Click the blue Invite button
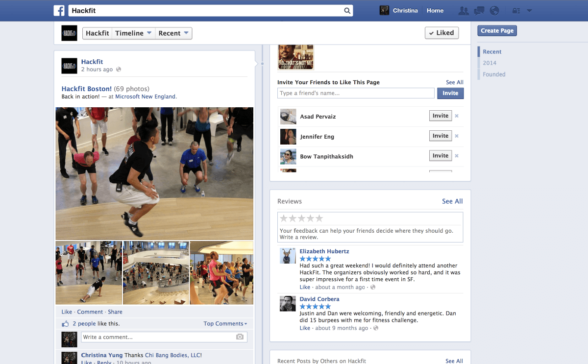The image size is (588, 364). (x=450, y=93)
